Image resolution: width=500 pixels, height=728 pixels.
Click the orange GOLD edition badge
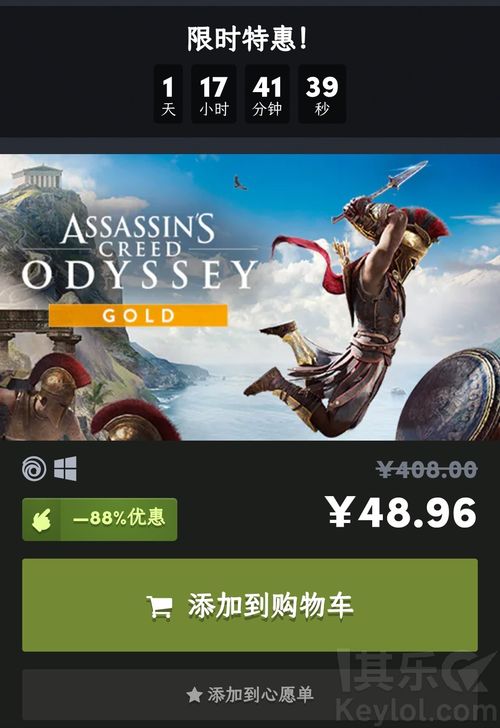138,316
